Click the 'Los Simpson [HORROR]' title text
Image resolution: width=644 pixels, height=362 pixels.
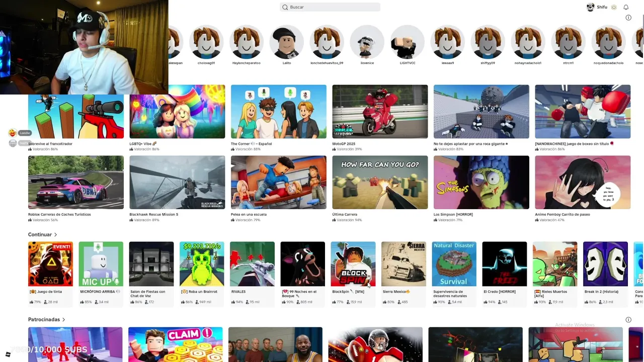(453, 215)
